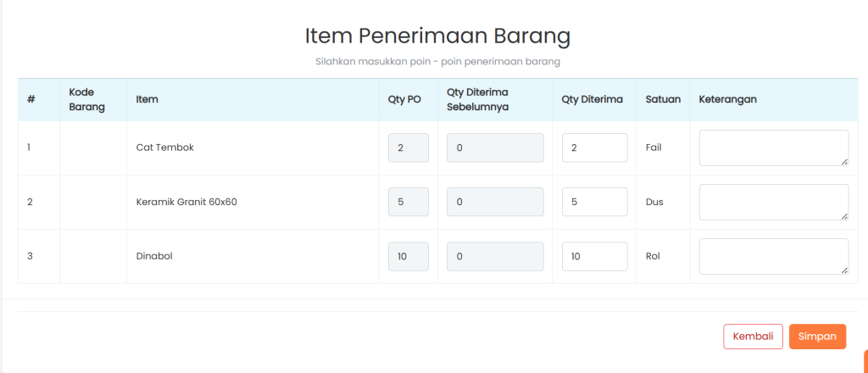Click Qty Diterima Sebelumnya field for Dinabol
Screen dimensions: 868x373
pyautogui.click(x=495, y=256)
